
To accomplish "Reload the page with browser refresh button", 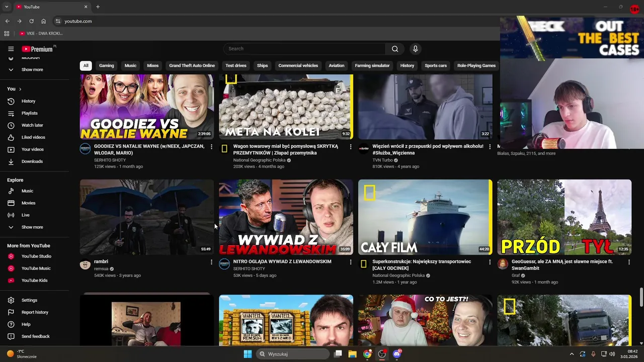I will coord(31,21).
